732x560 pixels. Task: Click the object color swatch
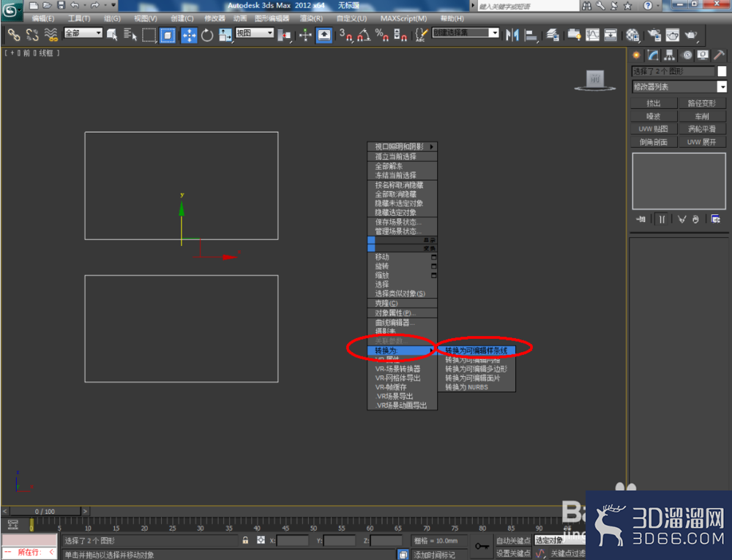click(x=722, y=71)
